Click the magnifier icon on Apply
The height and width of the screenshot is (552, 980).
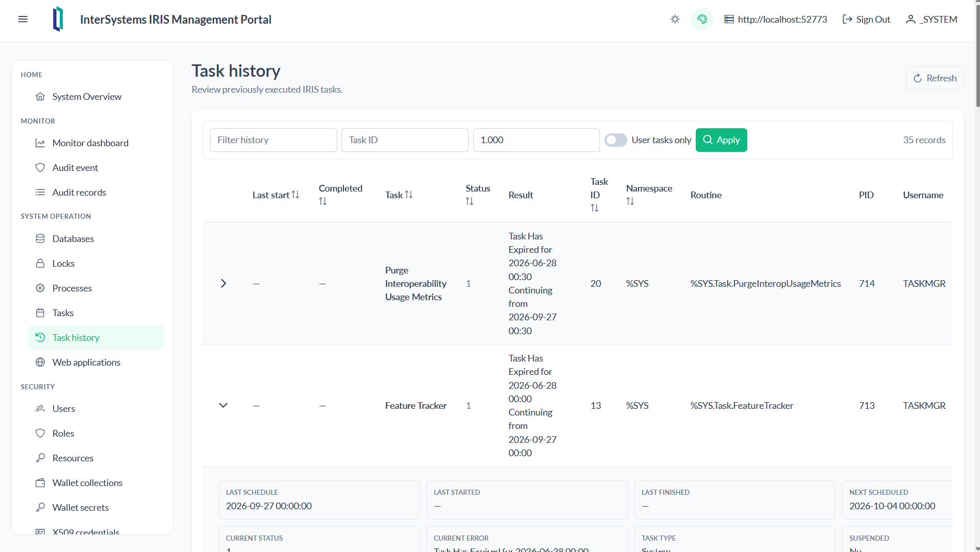[x=708, y=140]
